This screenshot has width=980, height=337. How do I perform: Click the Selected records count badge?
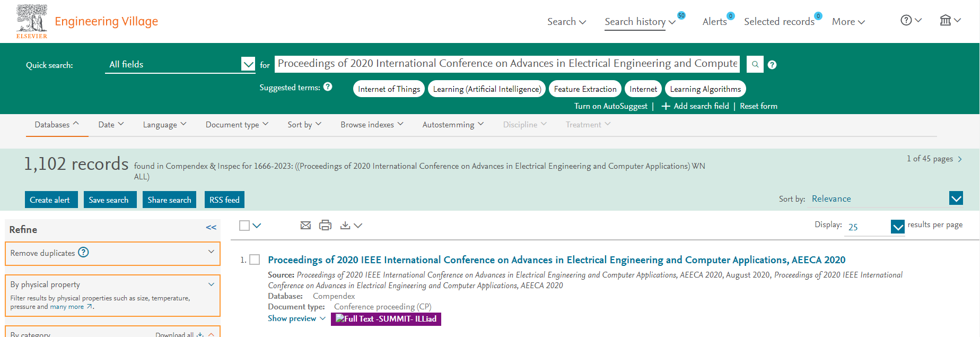tap(818, 16)
